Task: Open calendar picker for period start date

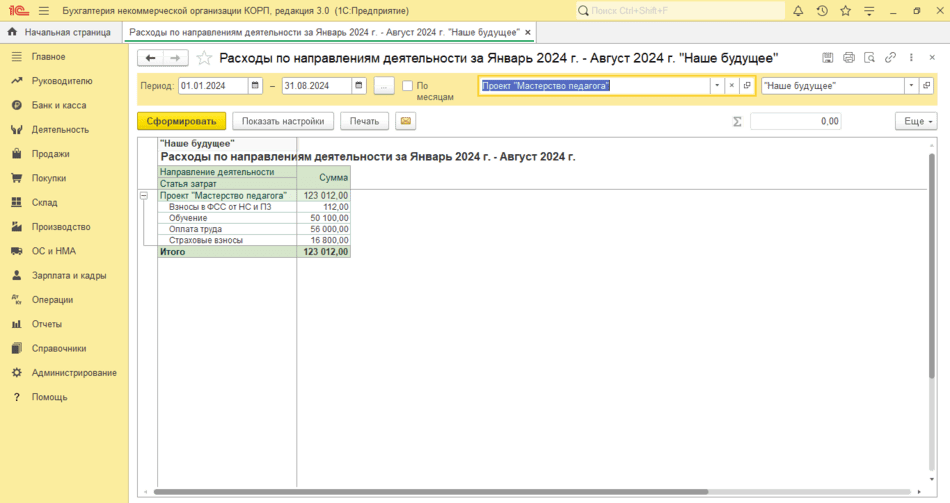Action: (255, 86)
